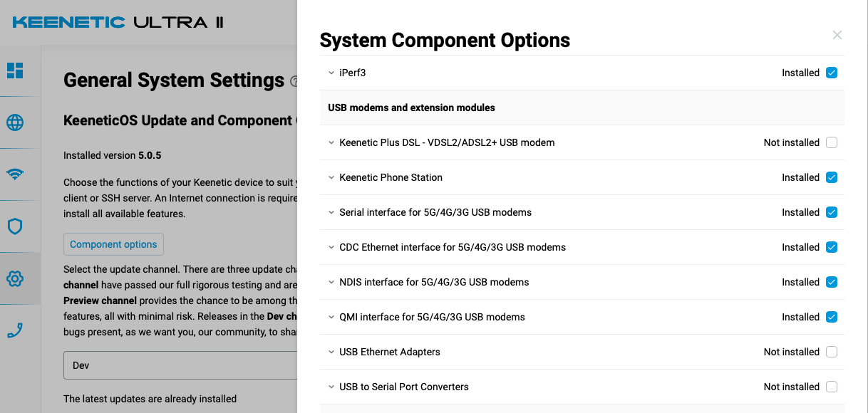Click the help icon beside General System Settings

click(293, 82)
